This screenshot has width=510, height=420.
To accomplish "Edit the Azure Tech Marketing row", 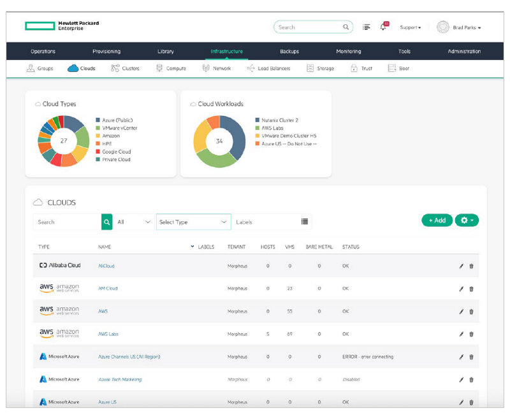I will click(461, 379).
